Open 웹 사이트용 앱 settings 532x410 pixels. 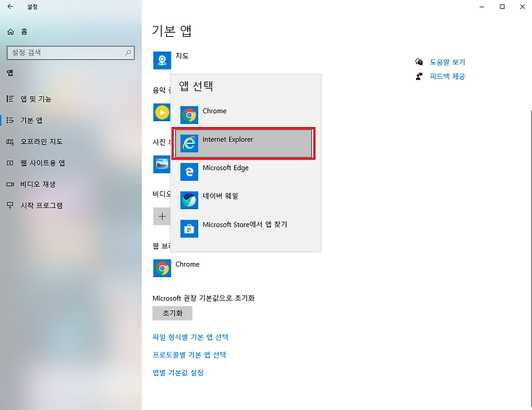click(x=35, y=163)
